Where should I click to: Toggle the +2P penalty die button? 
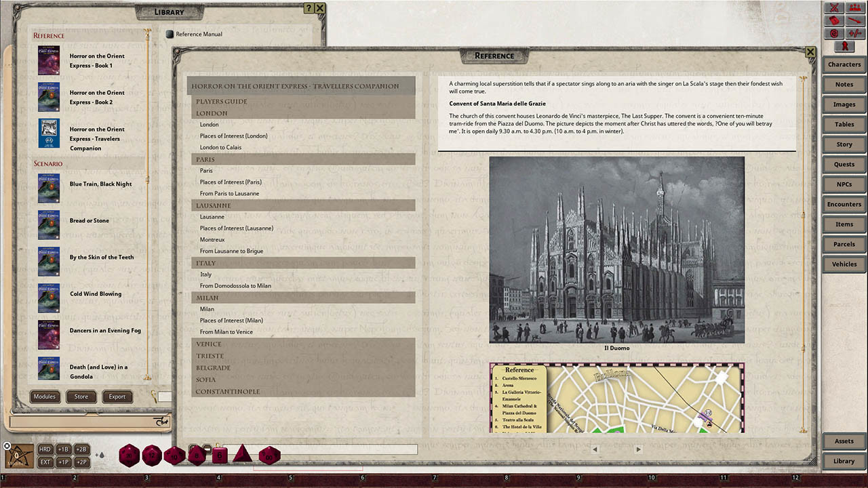tap(81, 462)
